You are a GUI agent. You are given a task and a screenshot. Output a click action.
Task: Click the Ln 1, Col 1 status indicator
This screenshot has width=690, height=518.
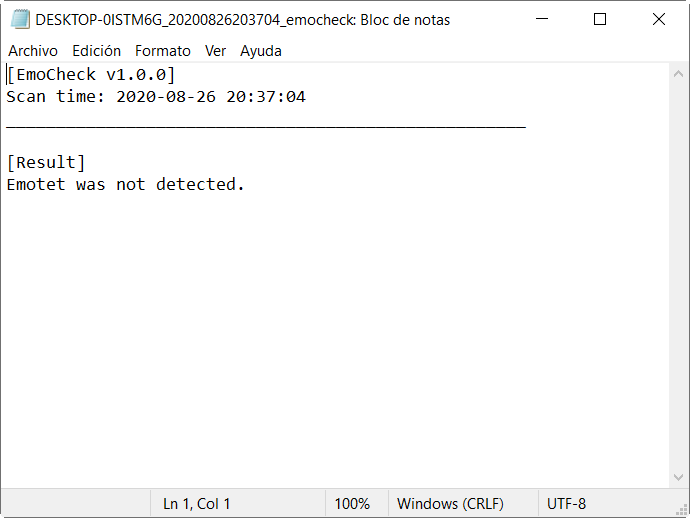click(197, 504)
